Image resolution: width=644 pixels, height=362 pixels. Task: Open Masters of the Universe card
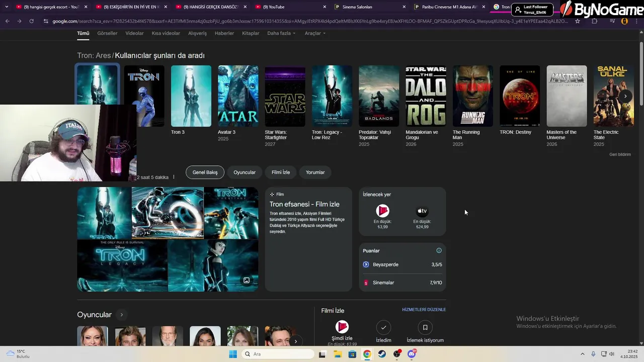point(567,106)
